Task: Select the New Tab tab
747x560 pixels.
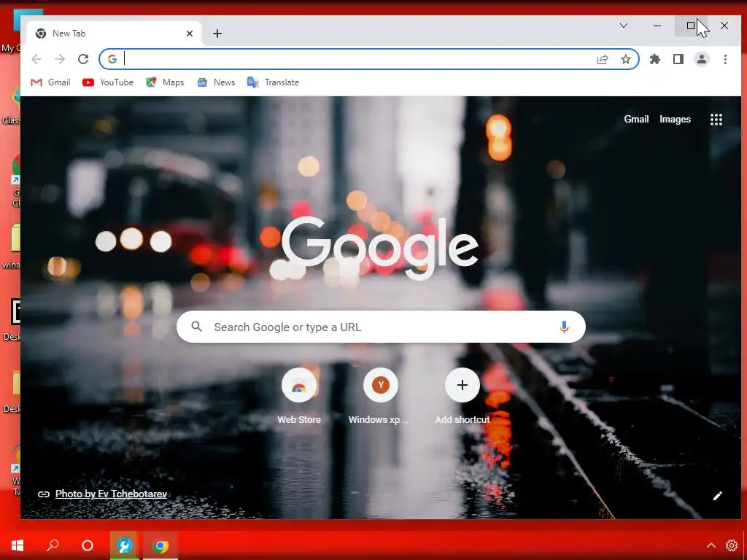Action: click(115, 34)
